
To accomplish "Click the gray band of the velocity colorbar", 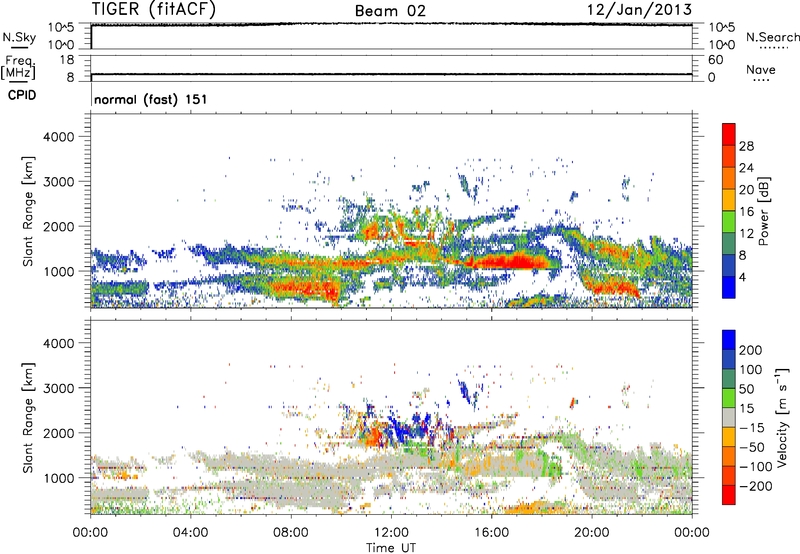I will (x=729, y=418).
